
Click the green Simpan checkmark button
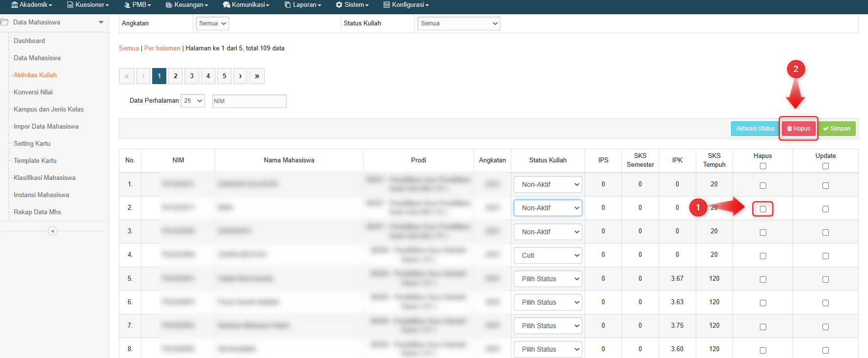coord(837,129)
